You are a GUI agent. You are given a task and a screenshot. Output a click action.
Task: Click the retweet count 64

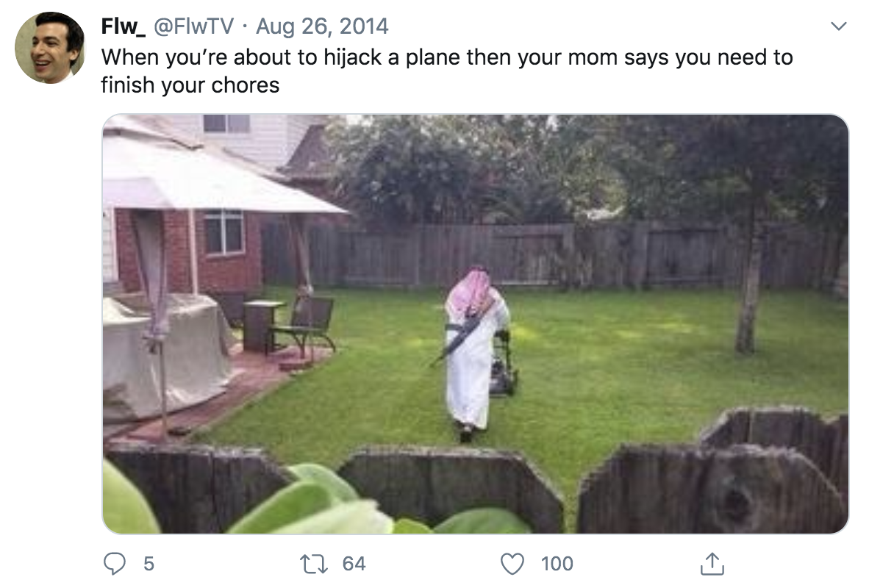[x=354, y=564]
